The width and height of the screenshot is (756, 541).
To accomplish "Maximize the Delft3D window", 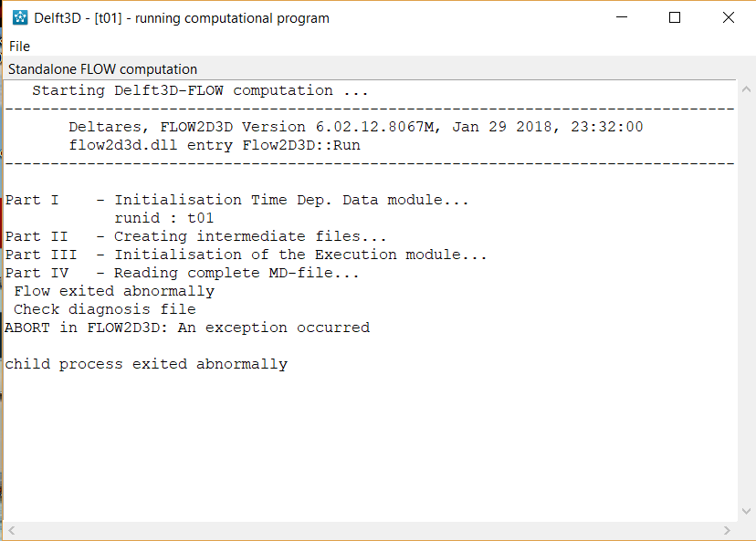I will point(675,17).
